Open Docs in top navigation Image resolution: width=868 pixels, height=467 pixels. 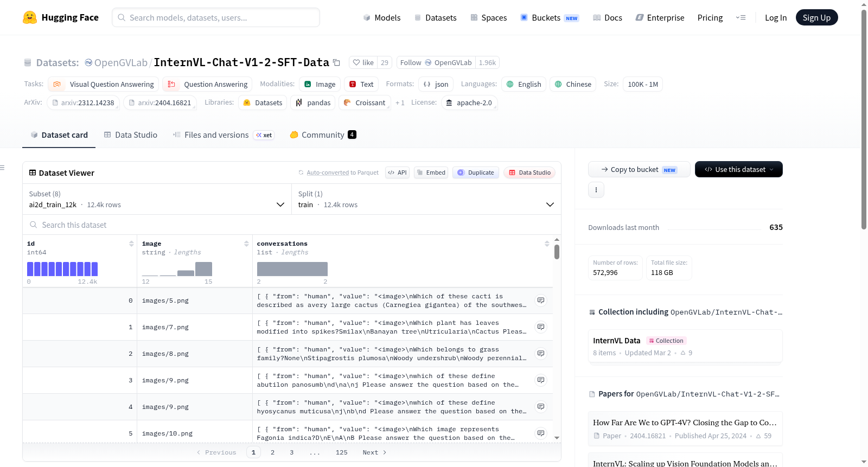point(607,17)
